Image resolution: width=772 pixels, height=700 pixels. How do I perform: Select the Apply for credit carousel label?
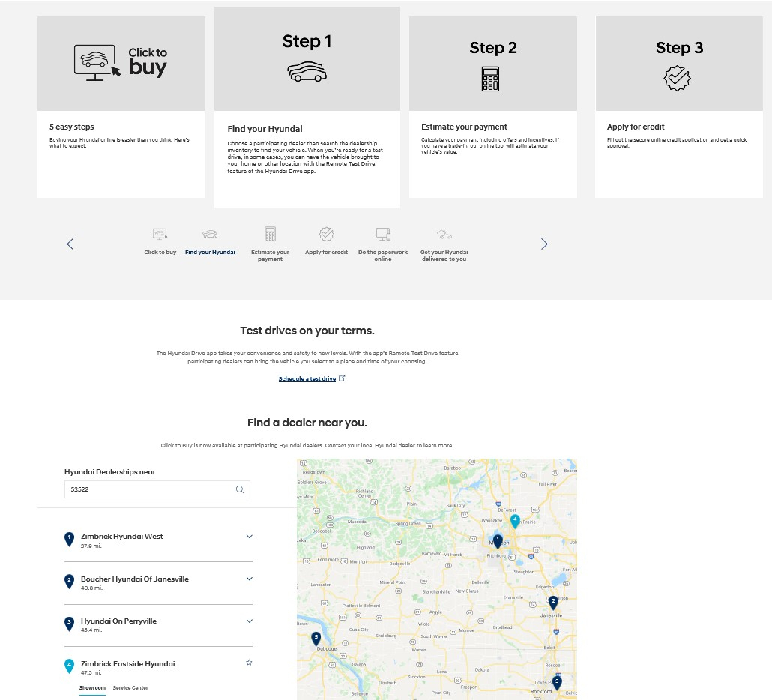tap(327, 252)
